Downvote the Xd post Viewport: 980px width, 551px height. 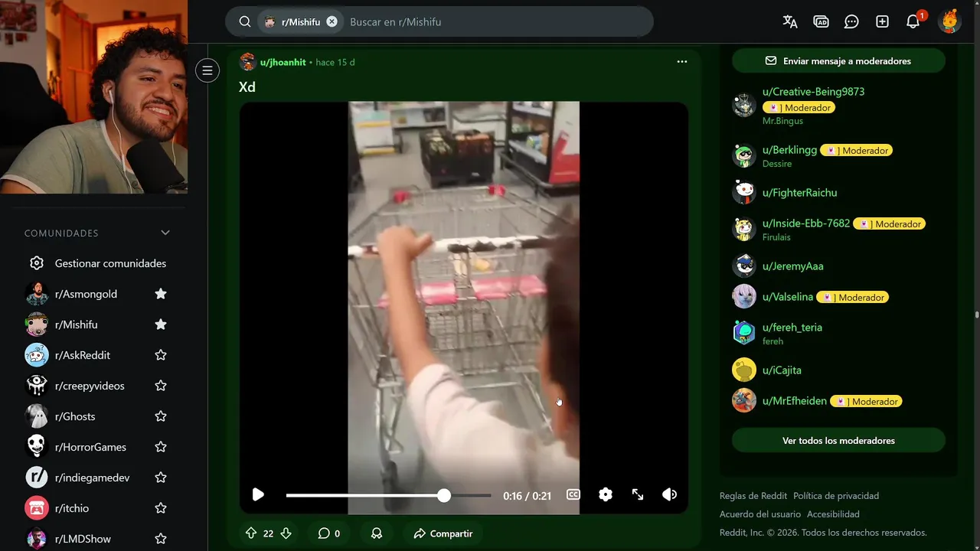[x=286, y=533]
